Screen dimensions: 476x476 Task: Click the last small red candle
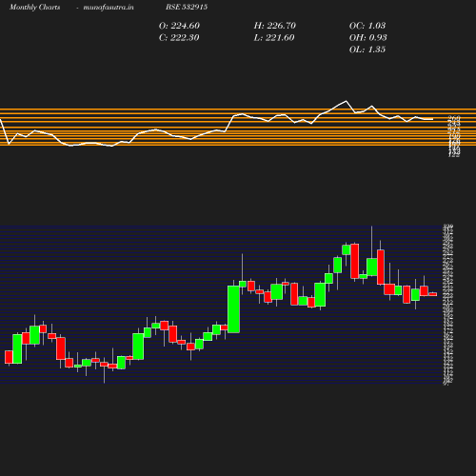[x=433, y=294]
